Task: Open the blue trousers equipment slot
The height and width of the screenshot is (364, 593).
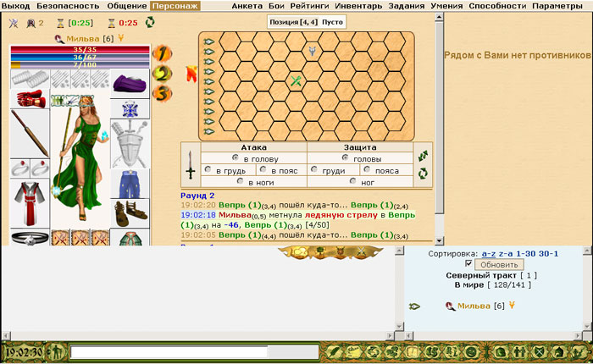Action: [x=130, y=184]
